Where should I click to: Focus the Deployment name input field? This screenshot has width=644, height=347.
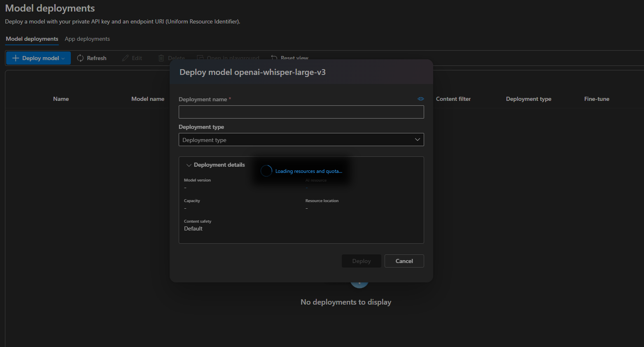click(301, 112)
